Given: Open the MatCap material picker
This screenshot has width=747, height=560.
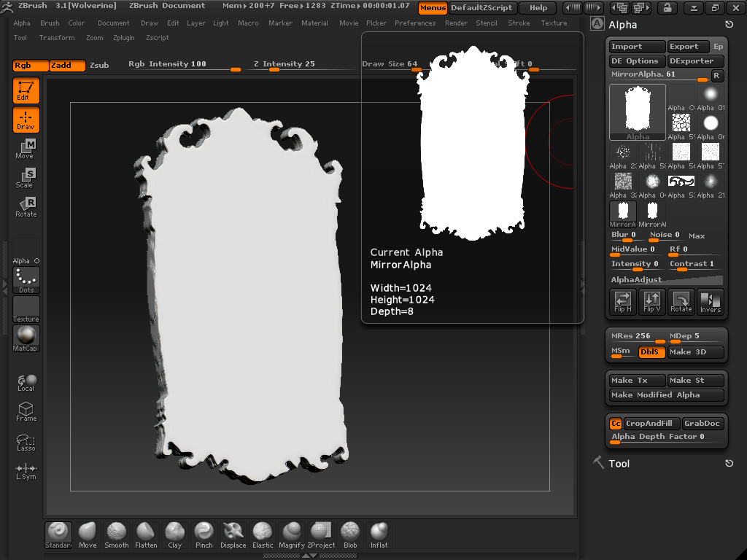Looking at the screenshot, I should tap(26, 338).
